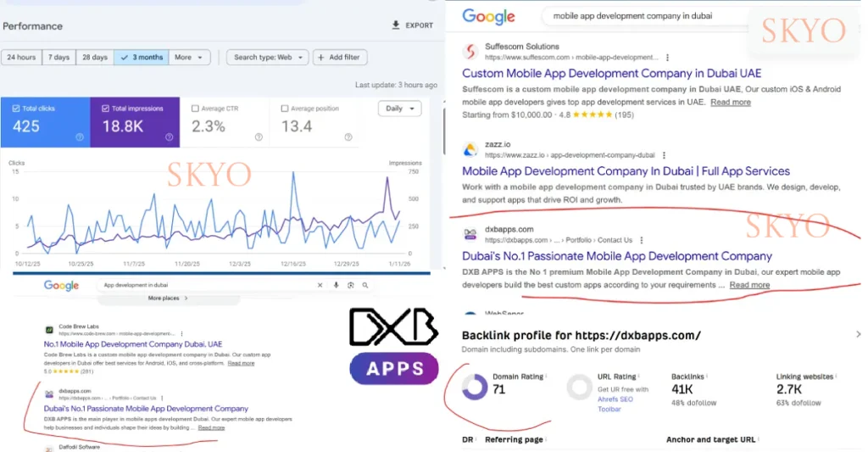This screenshot has height=452, width=868.
Task: Click the help icon on Total impressions card
Action: click(170, 137)
